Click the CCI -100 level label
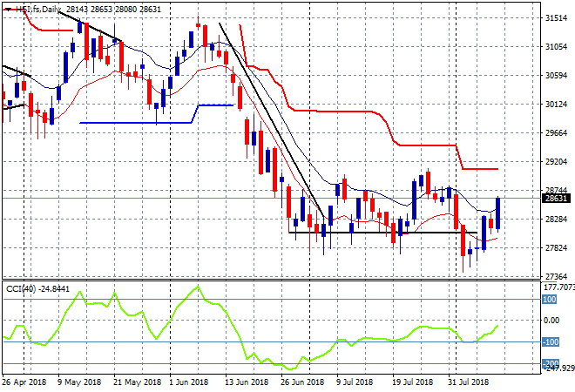Screen dimensions: 575x392 point(551,342)
